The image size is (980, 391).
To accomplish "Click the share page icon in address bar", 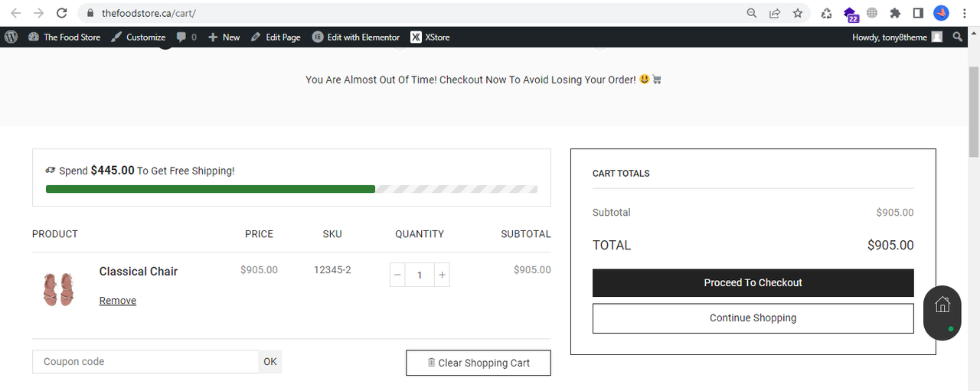I will pos(775,13).
